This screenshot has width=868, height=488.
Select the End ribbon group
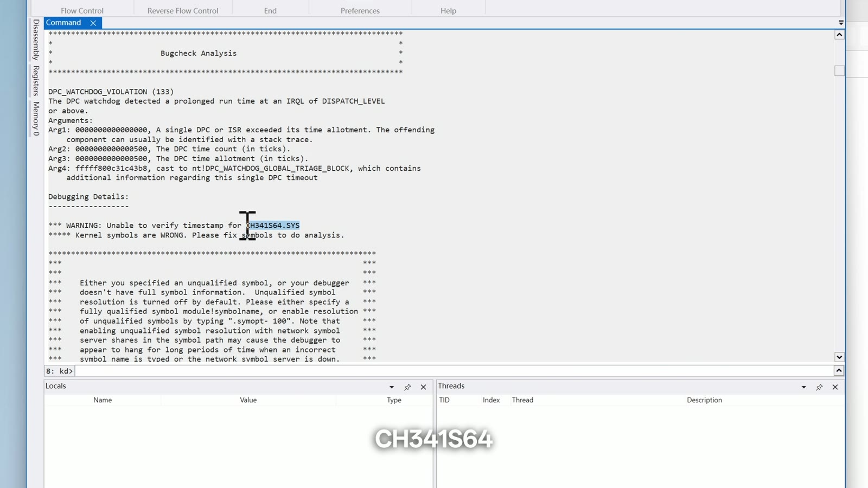(270, 10)
